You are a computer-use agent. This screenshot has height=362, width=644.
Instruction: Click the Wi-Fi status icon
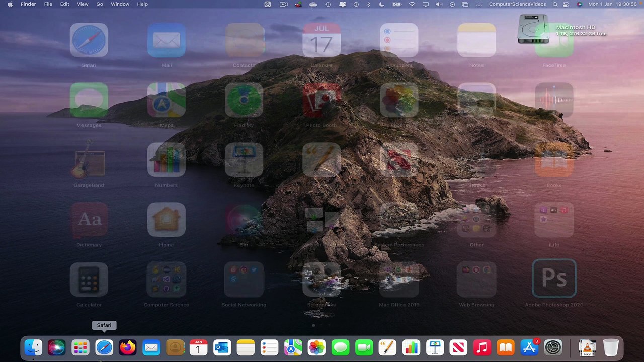pyautogui.click(x=412, y=4)
